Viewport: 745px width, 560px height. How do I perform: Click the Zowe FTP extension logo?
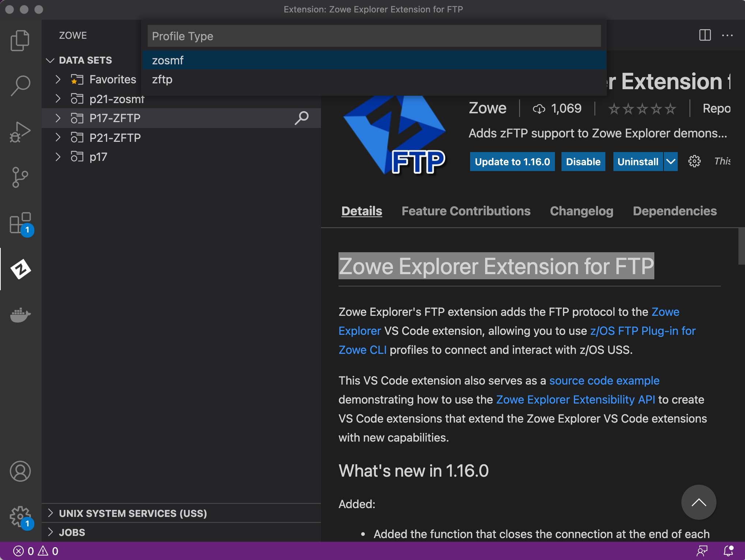click(394, 135)
